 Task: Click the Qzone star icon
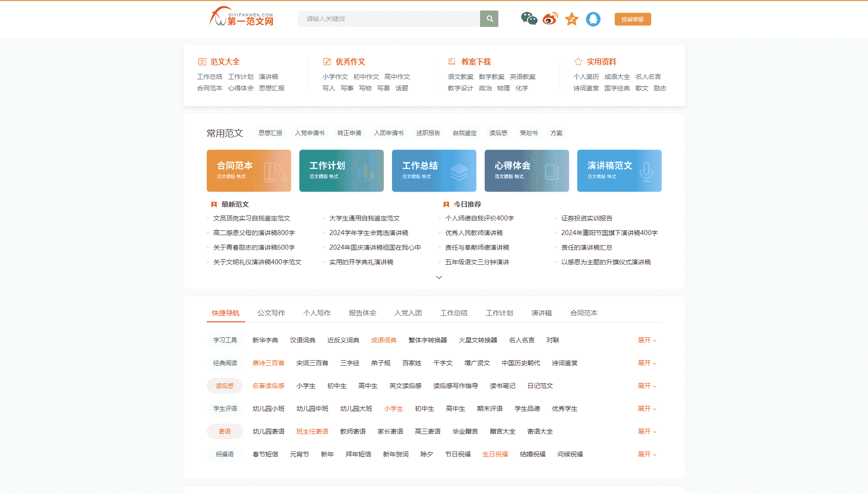(571, 19)
